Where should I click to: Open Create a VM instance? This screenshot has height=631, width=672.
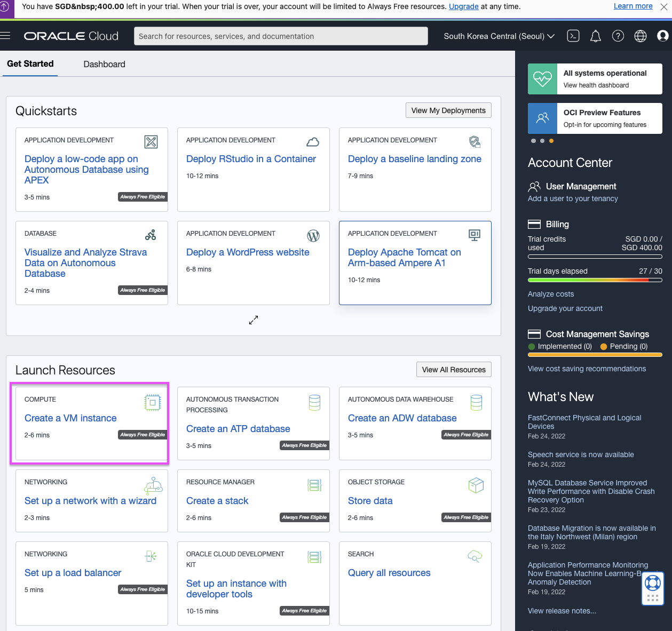[70, 418]
